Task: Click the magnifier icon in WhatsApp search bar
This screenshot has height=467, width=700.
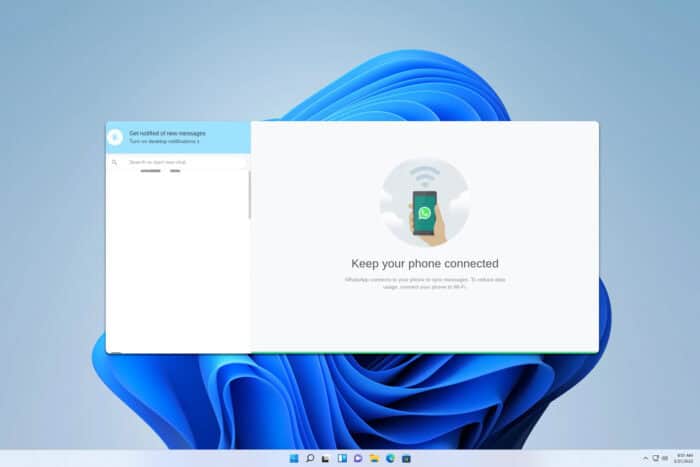Action: [x=115, y=163]
